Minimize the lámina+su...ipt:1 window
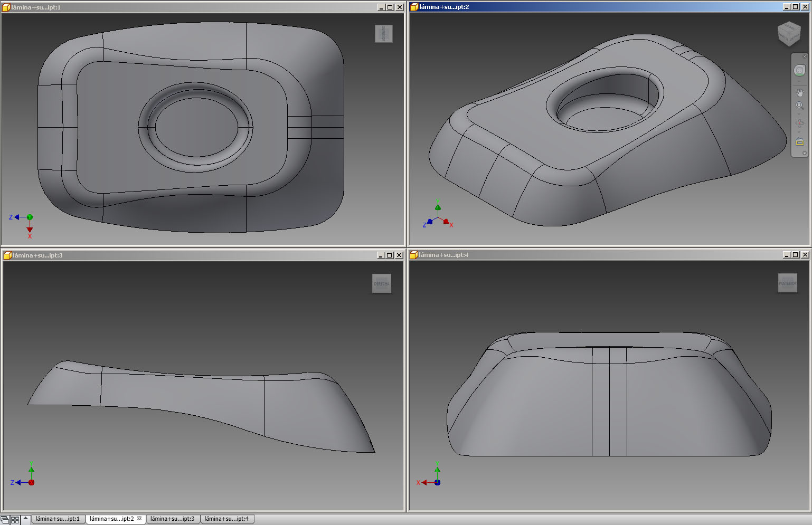Screen dimensions: 812x525 381,7
